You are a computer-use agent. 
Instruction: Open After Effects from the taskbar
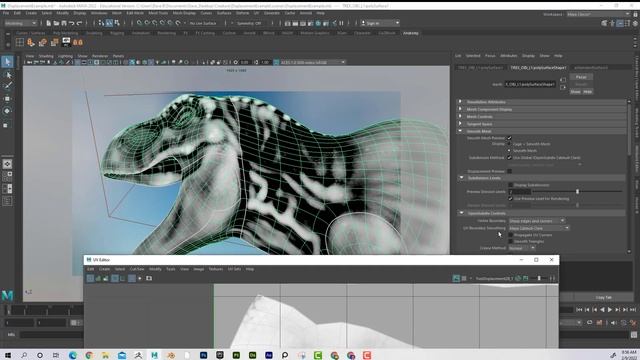click(x=269, y=355)
